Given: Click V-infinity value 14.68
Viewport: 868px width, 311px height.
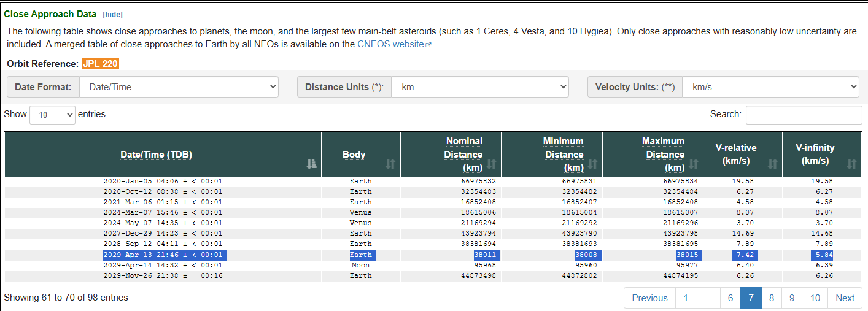Looking at the screenshot, I should pos(823,233).
